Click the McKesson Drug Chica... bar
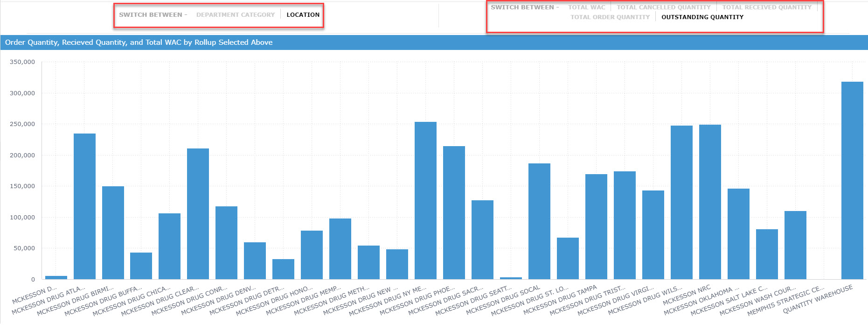The image size is (868, 331). pos(169,246)
